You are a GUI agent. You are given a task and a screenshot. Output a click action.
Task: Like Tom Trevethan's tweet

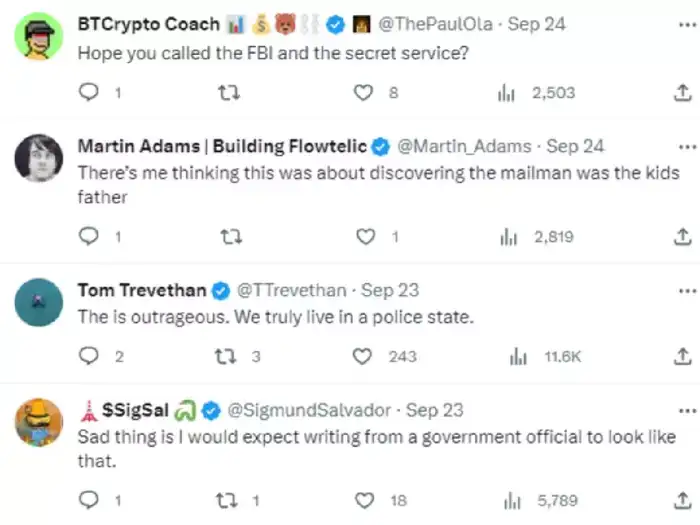click(365, 356)
